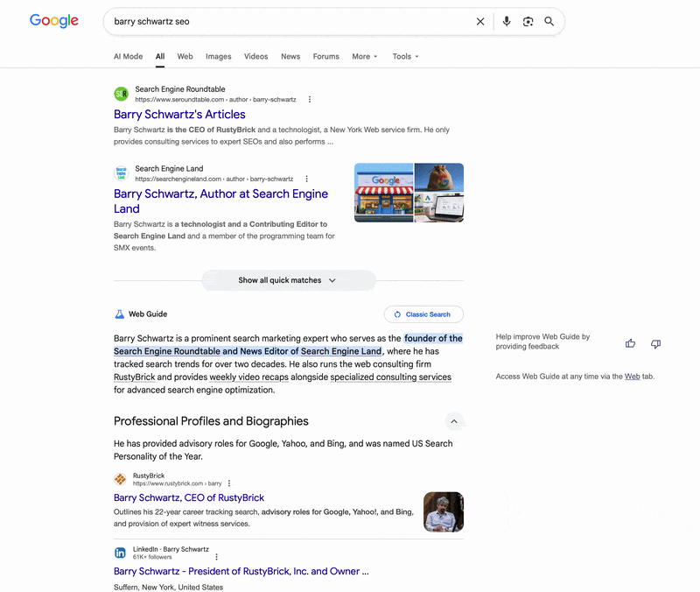The image size is (700, 592).
Task: Select the All tab
Action: pos(160,56)
